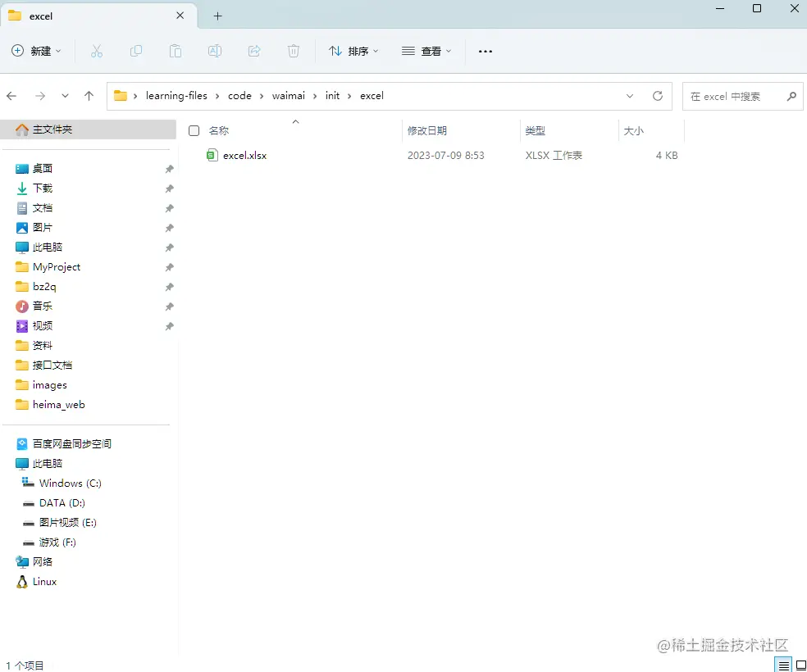This screenshot has width=807, height=672.
Task: Open the address bar history dropdown
Action: coord(629,96)
